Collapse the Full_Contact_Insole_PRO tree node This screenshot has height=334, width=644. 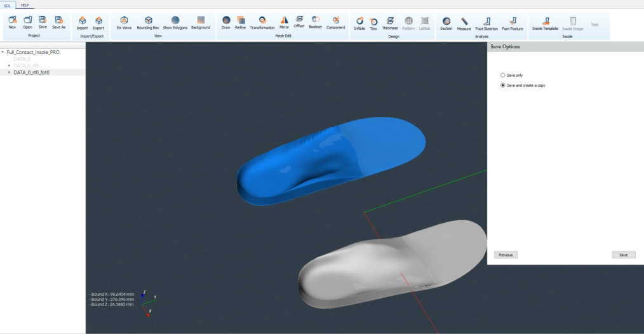(3, 52)
